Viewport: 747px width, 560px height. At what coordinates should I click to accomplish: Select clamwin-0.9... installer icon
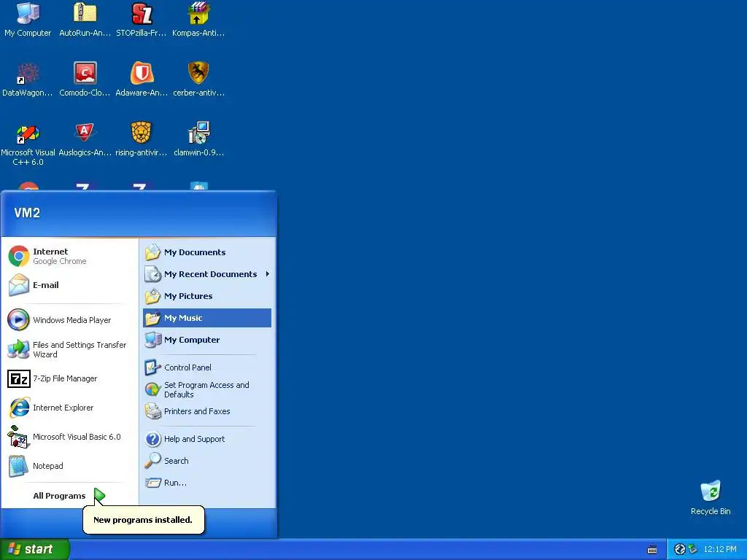click(198, 139)
